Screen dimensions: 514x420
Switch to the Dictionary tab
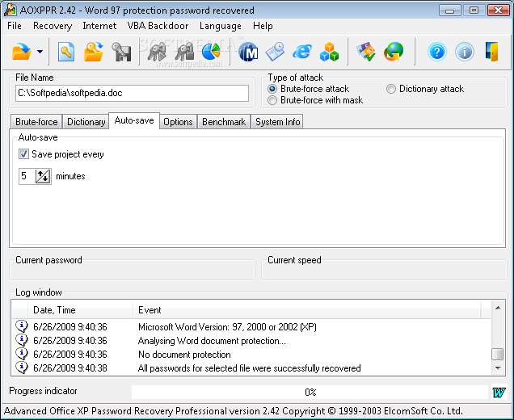[x=86, y=122]
